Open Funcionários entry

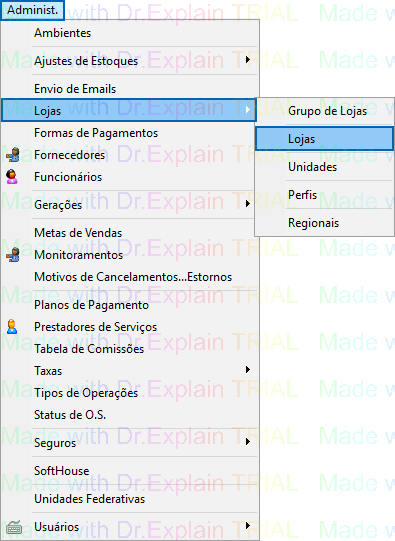tap(129, 177)
